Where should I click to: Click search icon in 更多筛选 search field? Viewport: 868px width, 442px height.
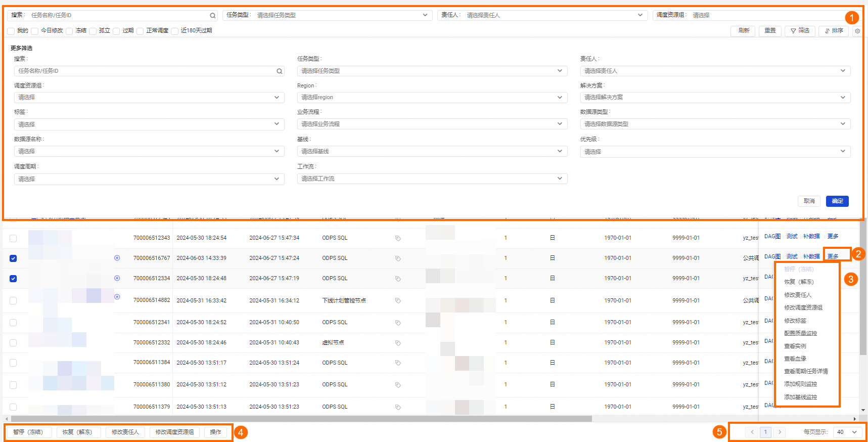click(279, 71)
